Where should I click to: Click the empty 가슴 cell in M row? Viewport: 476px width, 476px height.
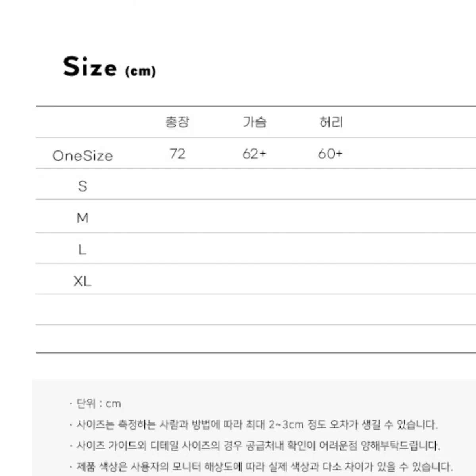tap(254, 216)
